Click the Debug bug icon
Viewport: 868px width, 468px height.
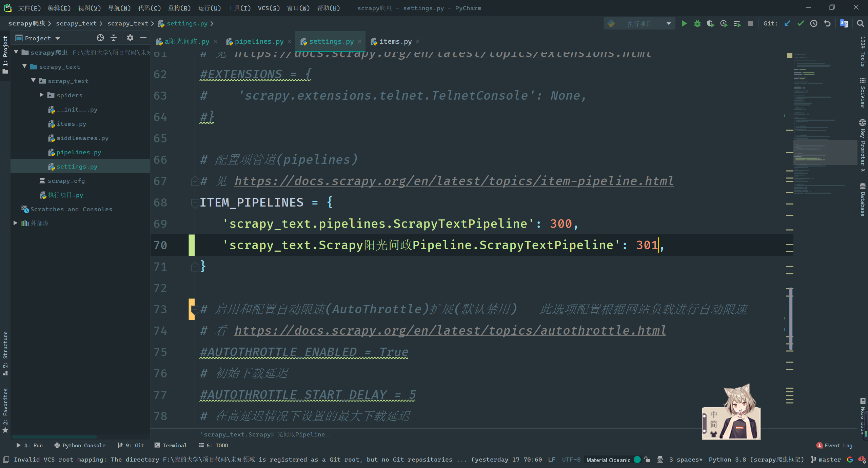click(697, 23)
